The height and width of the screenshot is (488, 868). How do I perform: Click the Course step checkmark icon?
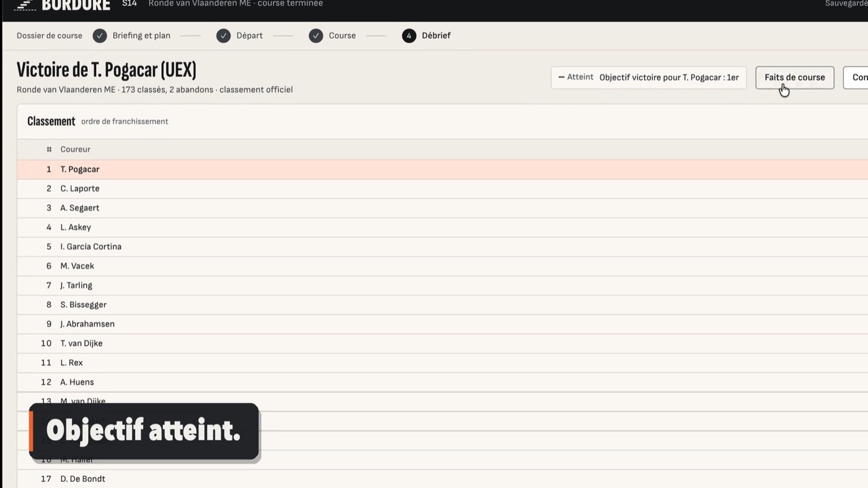point(316,35)
